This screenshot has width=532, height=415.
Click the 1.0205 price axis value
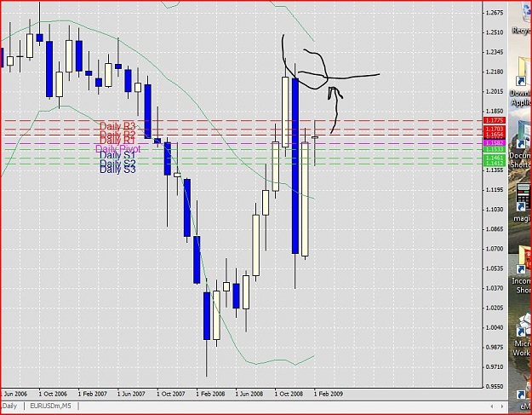point(495,308)
